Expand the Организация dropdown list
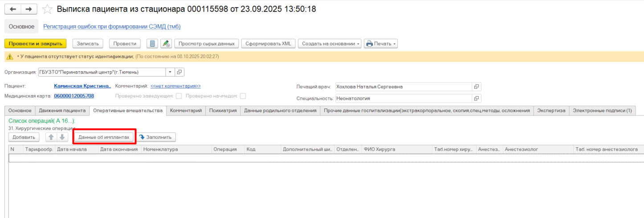 (170, 72)
